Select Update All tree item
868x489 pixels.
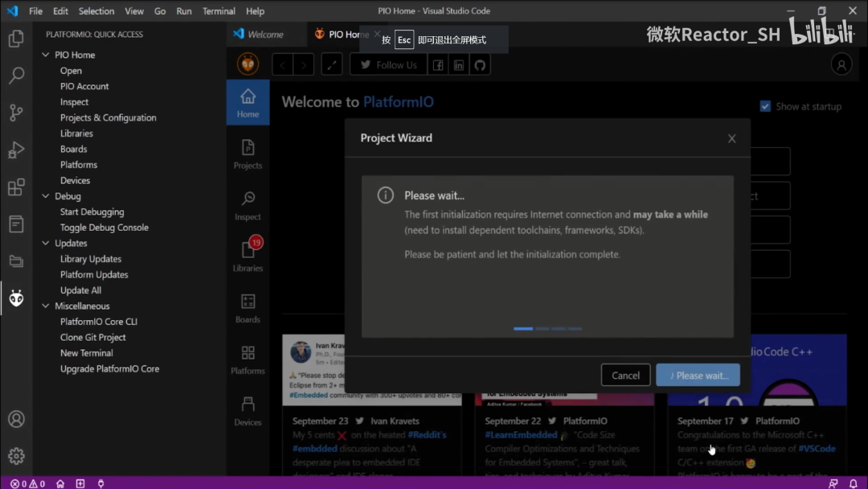click(x=81, y=290)
